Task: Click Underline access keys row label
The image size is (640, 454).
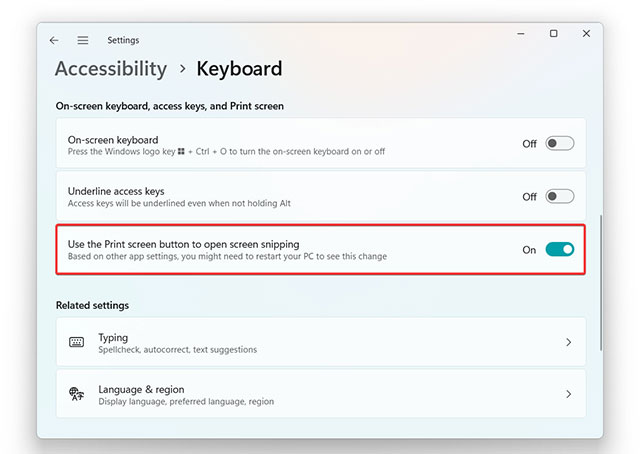Action: 116,191
